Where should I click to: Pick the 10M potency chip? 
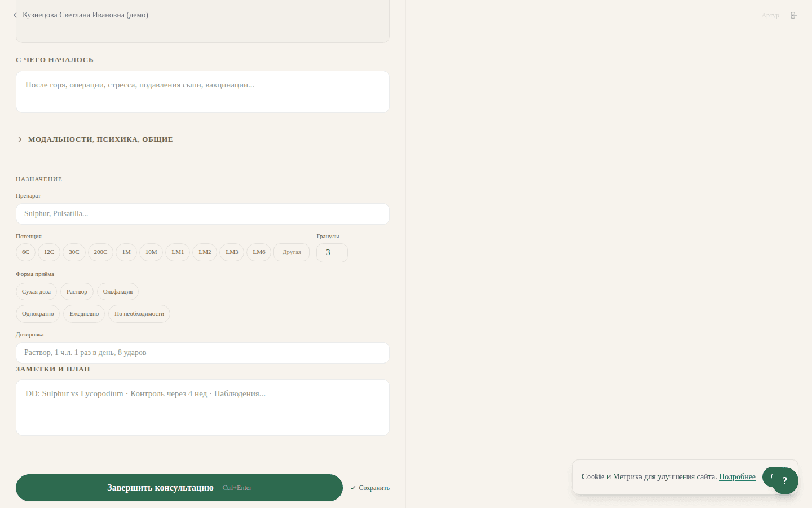[151, 252]
